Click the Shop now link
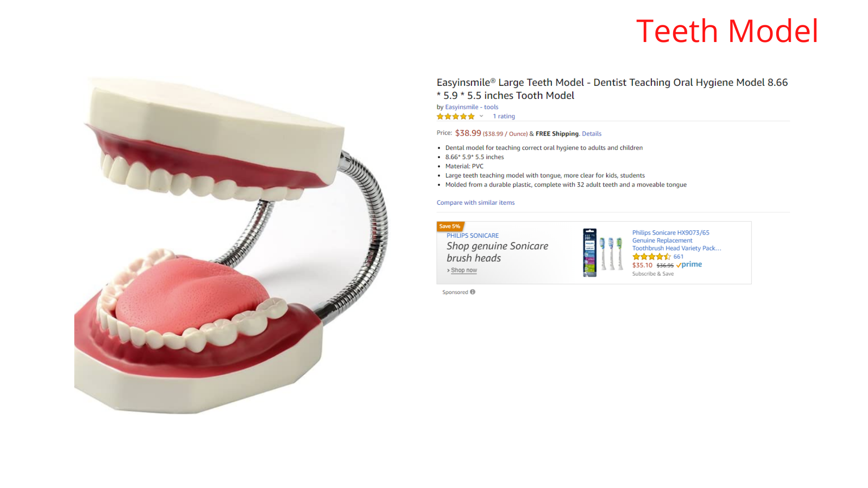The height and width of the screenshot is (488, 868). tap(464, 270)
